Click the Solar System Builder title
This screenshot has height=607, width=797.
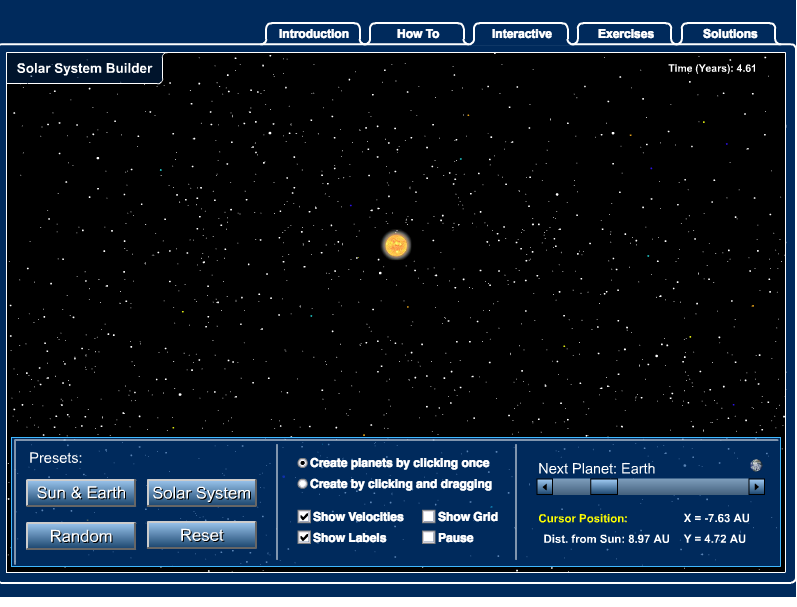point(84,68)
